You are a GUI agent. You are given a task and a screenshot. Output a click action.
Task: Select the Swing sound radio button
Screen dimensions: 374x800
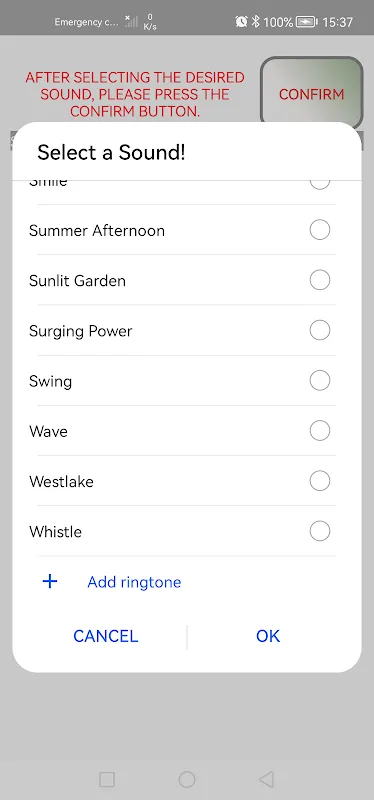tap(320, 381)
